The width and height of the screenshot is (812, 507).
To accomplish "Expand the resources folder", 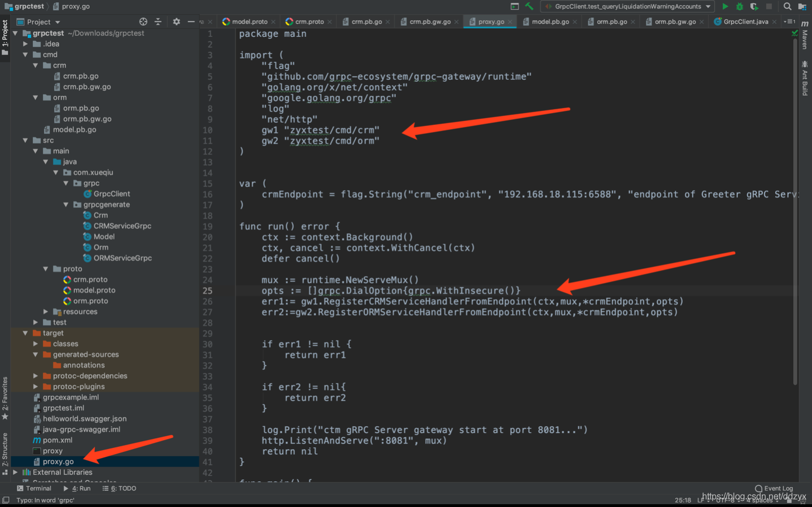I will tap(46, 312).
